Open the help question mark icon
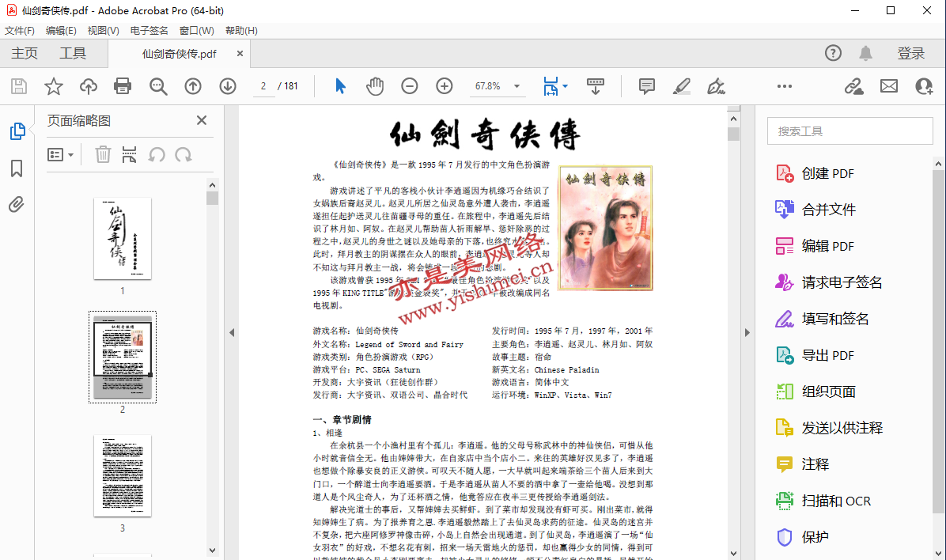 pos(833,53)
